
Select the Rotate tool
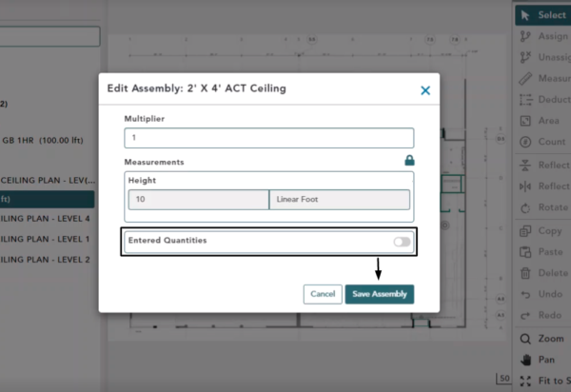coord(543,207)
